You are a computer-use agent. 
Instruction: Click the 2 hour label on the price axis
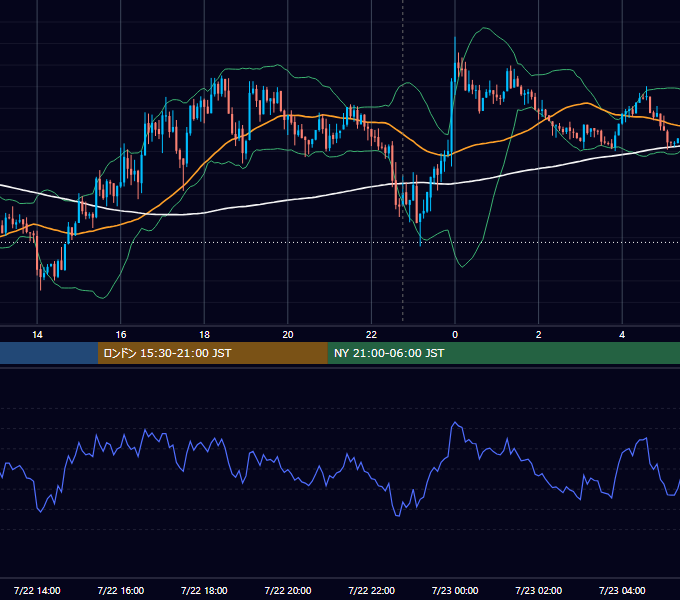[x=539, y=335]
